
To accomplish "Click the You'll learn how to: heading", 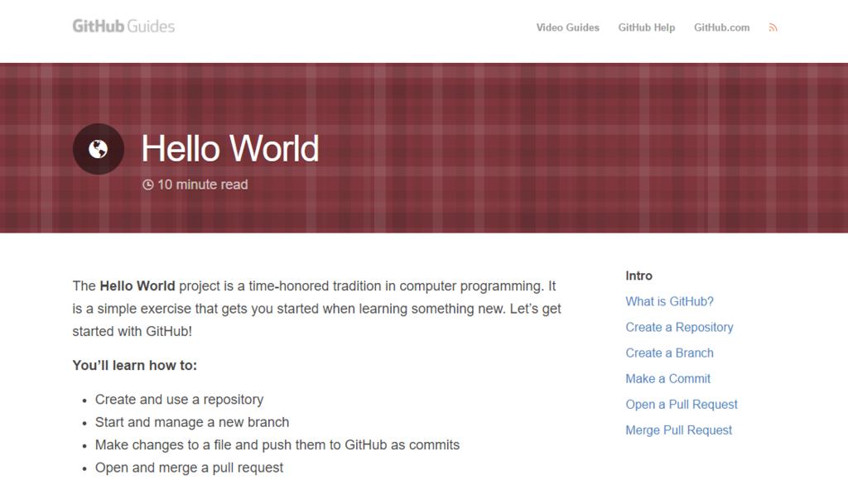I will tap(135, 366).
